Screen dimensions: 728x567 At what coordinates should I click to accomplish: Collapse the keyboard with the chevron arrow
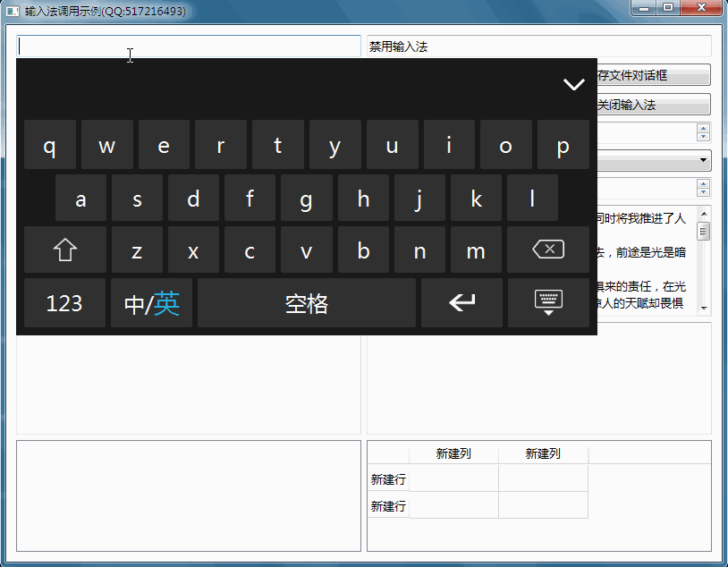573,83
